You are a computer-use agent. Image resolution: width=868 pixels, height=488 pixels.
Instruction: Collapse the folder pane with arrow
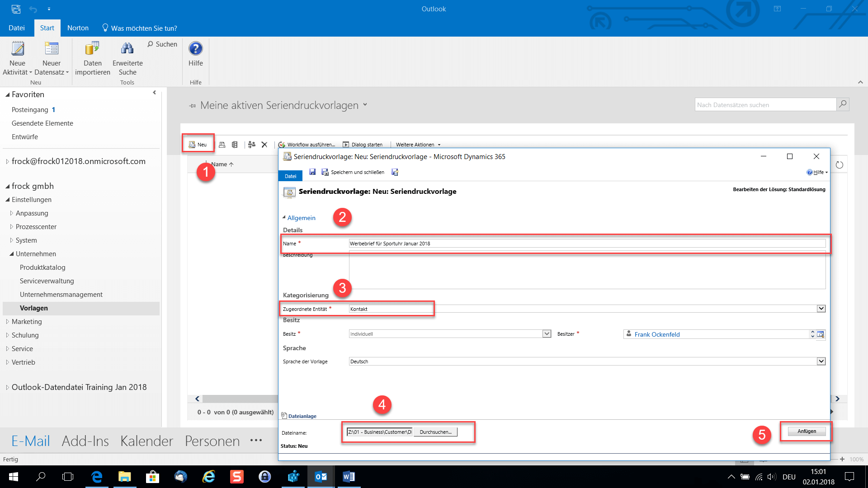click(x=155, y=93)
